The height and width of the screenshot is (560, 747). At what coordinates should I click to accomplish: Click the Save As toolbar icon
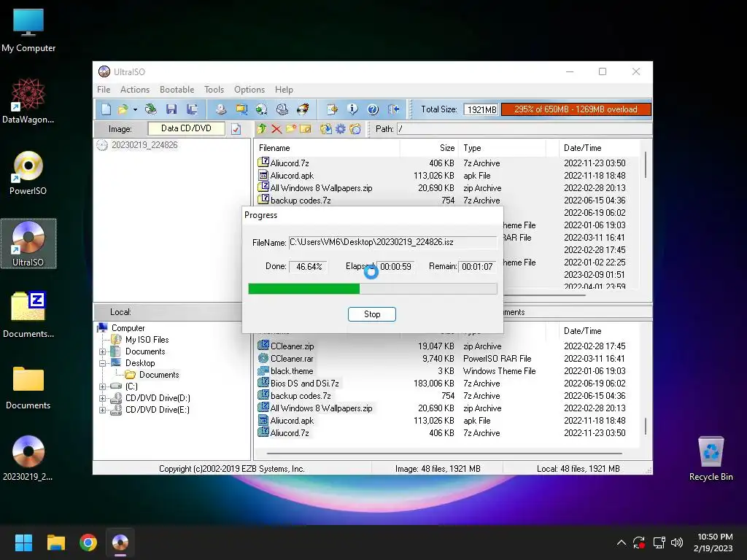pyautogui.click(x=192, y=109)
